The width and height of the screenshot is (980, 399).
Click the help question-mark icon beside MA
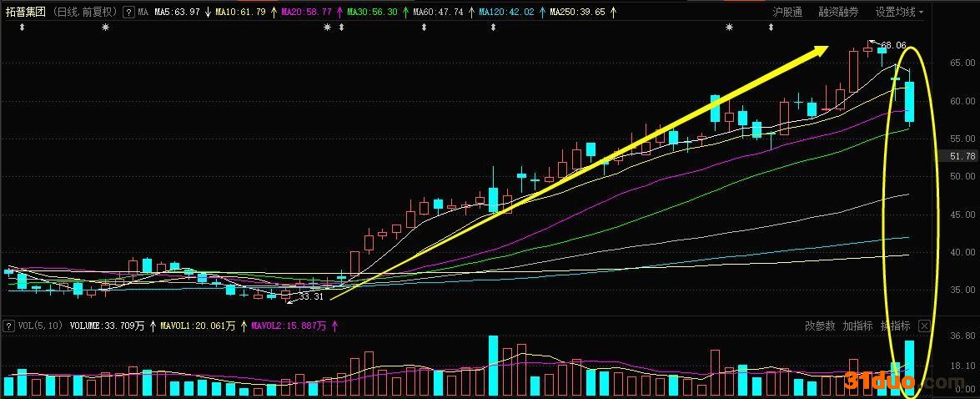(x=128, y=13)
